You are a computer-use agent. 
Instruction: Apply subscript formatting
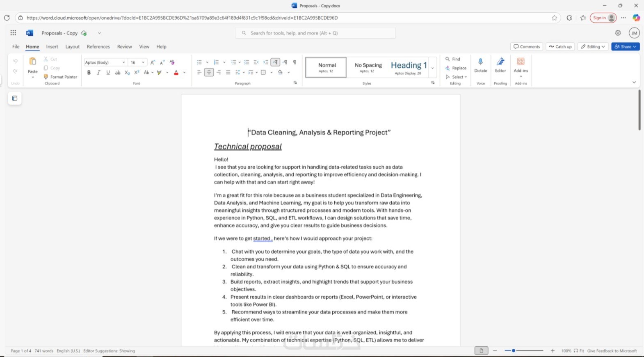pos(127,73)
